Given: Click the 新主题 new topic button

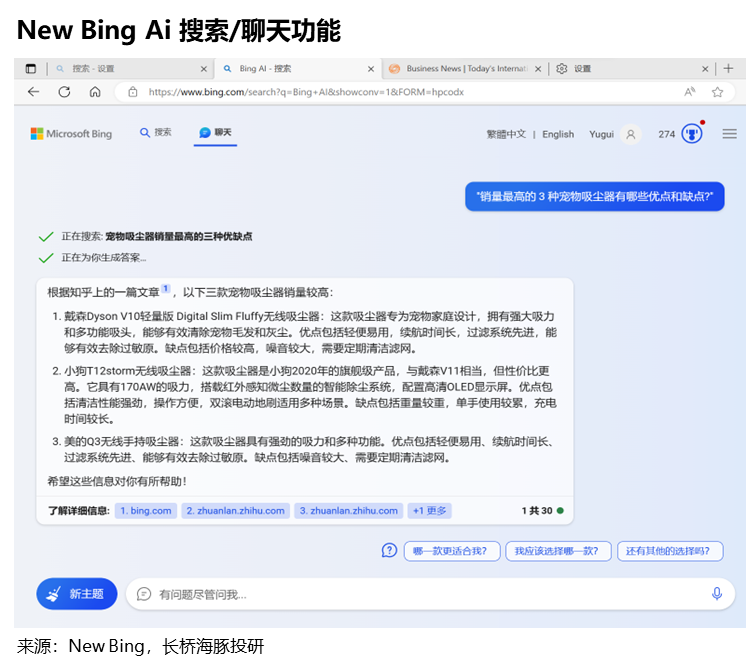Looking at the screenshot, I should [77, 594].
